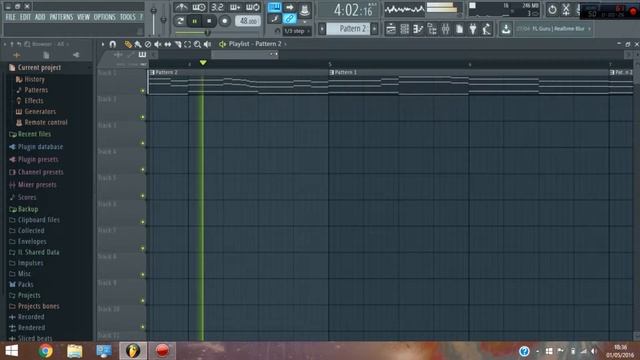
Task: Click the one-click audio recording X icon
Action: [x=566, y=9]
